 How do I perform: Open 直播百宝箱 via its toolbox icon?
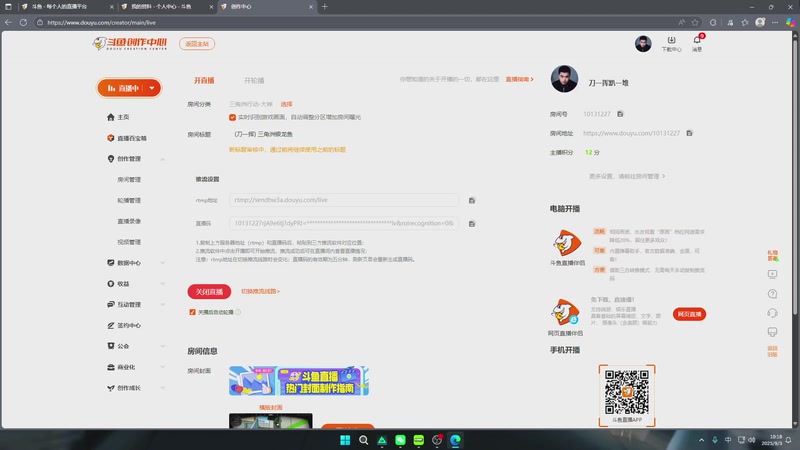point(111,138)
